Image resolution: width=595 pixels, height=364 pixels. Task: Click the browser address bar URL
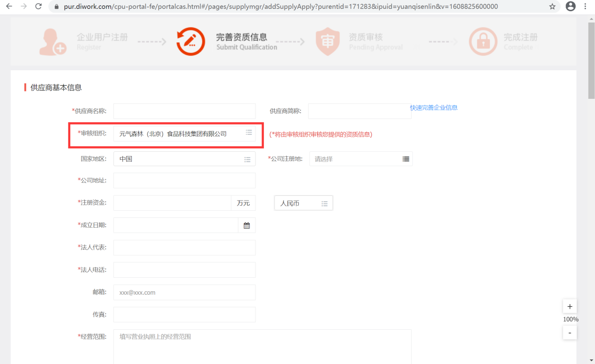[x=281, y=7]
